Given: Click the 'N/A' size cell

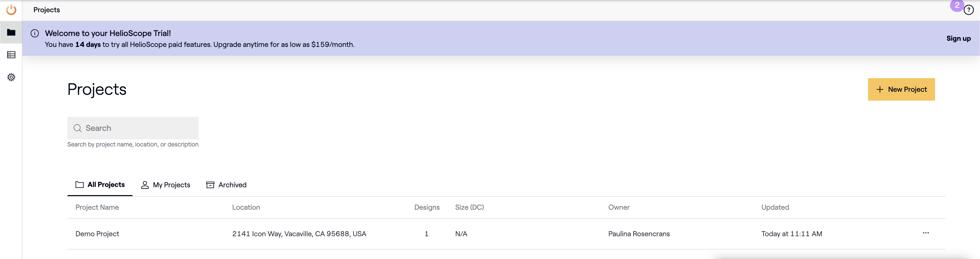Looking at the screenshot, I should (461, 234).
